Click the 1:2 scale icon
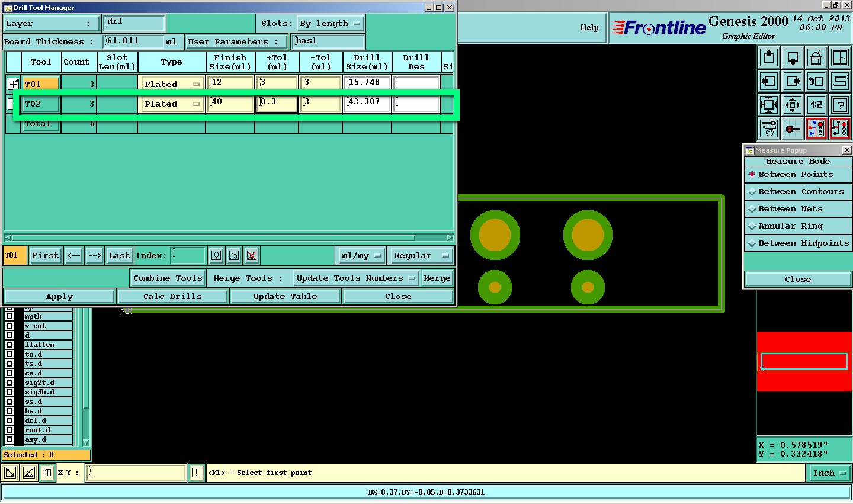Viewport: 853px width, 504px height. point(816,105)
